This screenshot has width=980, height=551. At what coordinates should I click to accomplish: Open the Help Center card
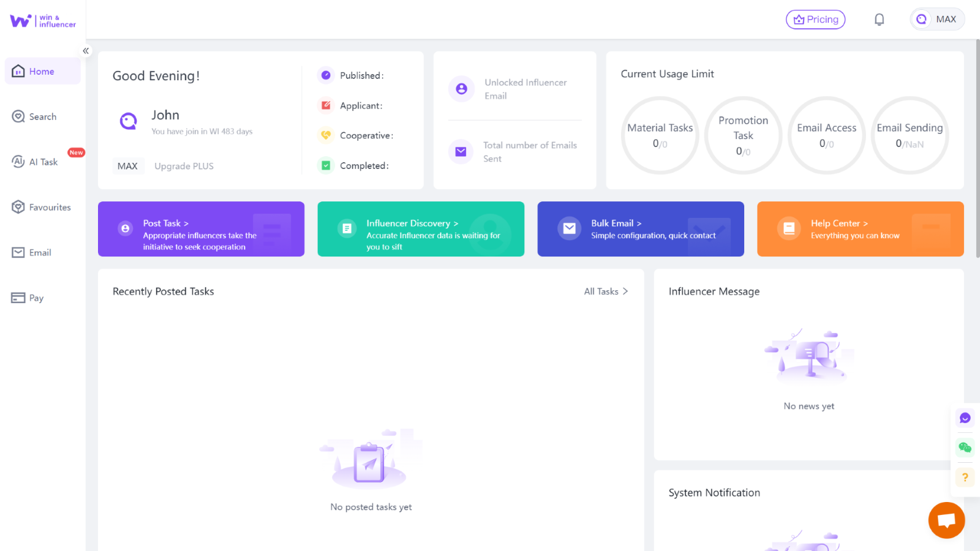[x=860, y=229]
